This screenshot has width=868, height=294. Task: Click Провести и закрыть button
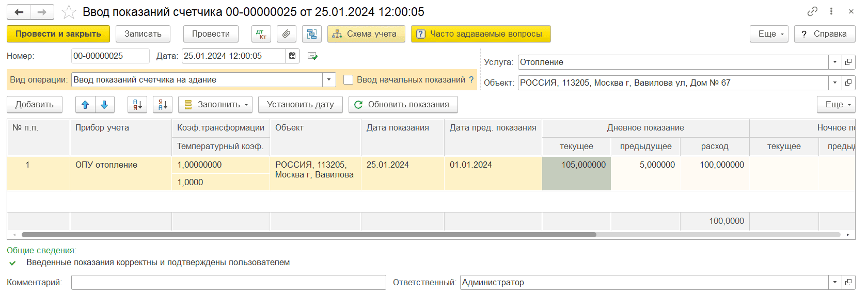point(58,34)
